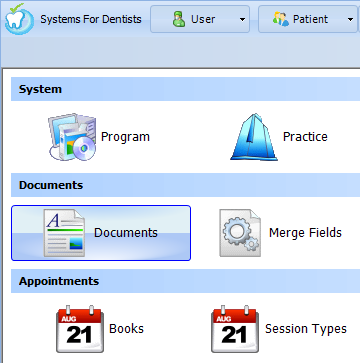Click the Books text label
This screenshot has height=363, width=360.
[126, 329]
